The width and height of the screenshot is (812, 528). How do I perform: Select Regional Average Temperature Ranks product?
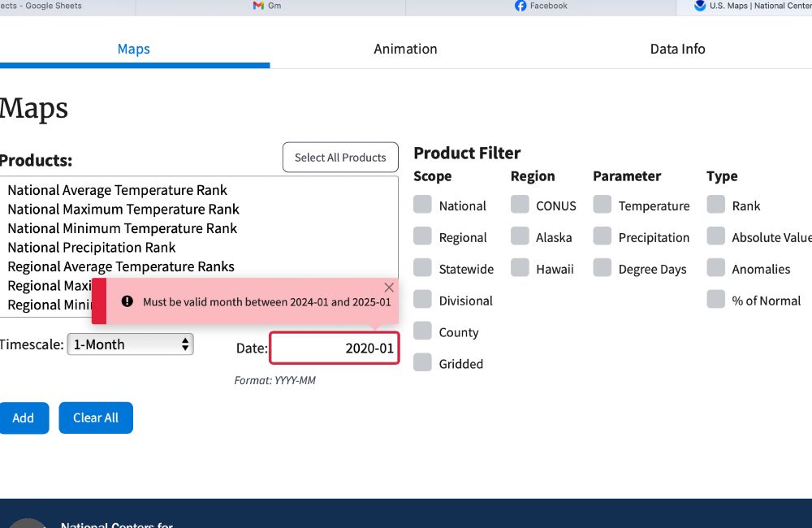click(199, 267)
